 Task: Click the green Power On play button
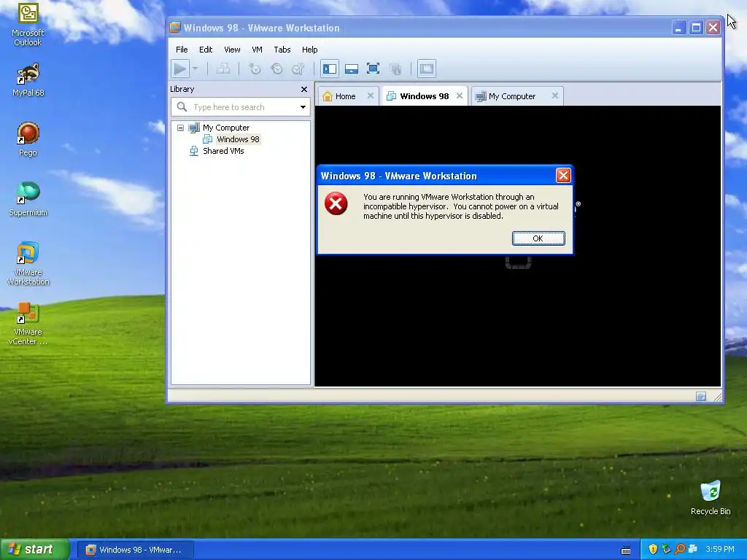[x=181, y=69]
